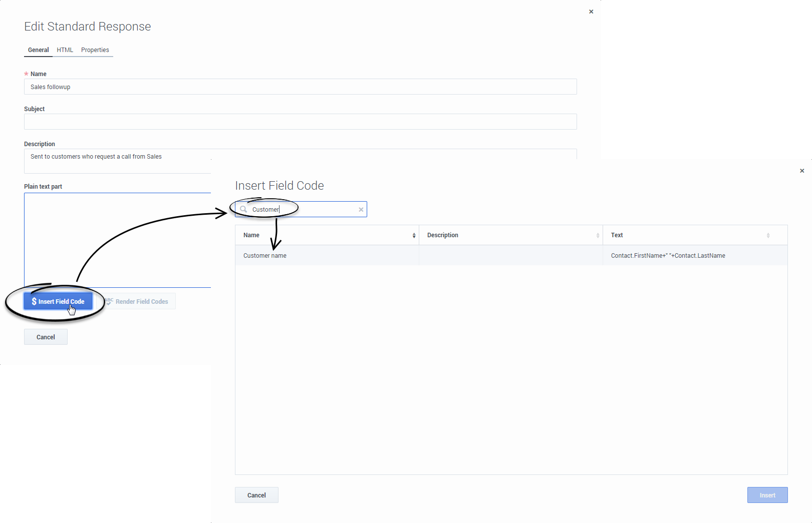Screen dimensions: 812x523
Task: Click the Render Field Codes button
Action: [x=140, y=301]
